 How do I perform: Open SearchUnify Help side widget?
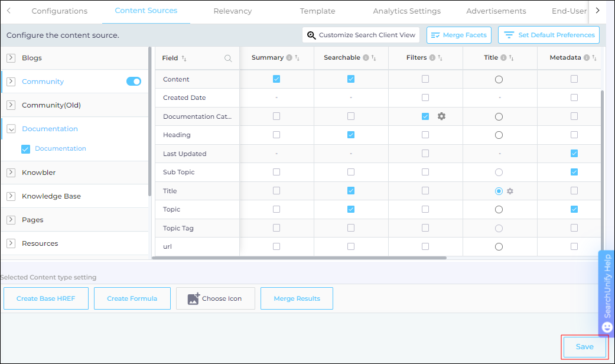point(607,292)
